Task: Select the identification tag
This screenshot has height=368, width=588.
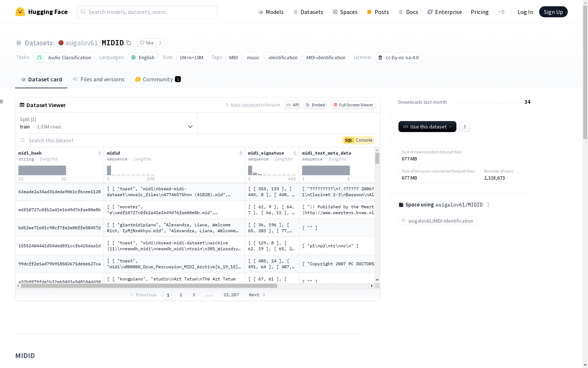Action: pyautogui.click(x=283, y=57)
